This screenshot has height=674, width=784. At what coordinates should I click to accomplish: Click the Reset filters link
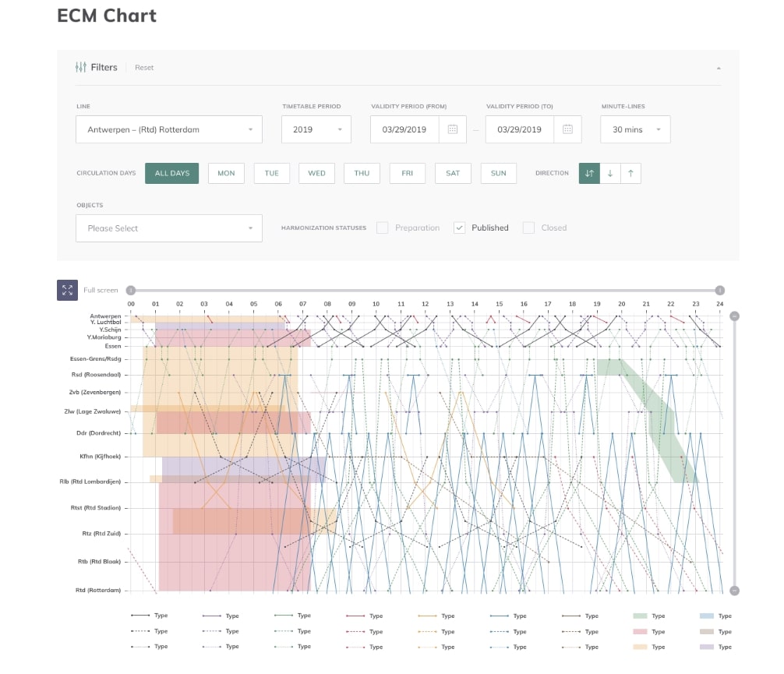tap(144, 68)
